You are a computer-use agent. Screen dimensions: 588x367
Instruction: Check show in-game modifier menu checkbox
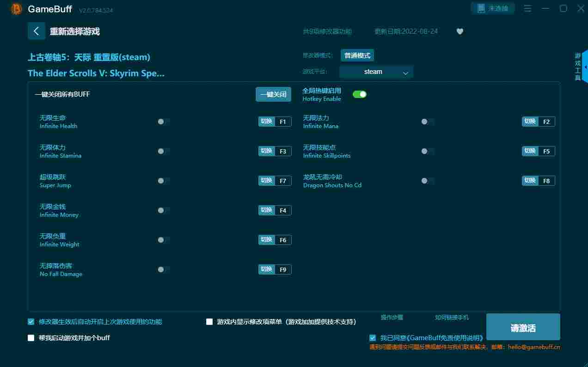click(x=209, y=322)
